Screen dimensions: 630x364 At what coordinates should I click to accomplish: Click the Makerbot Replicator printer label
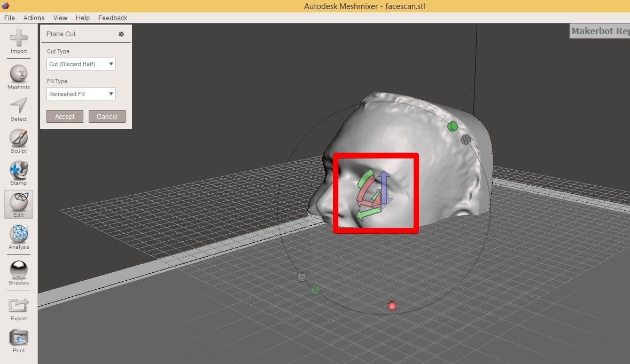tap(600, 31)
